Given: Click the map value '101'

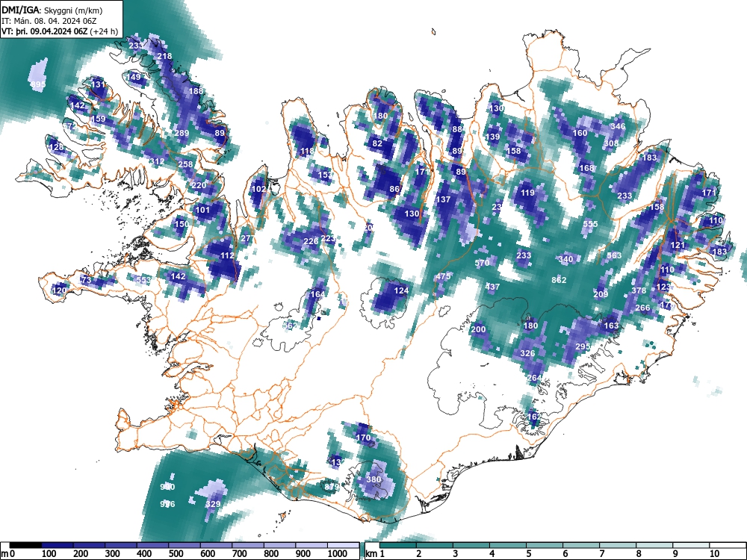Looking at the screenshot, I should click(202, 210).
